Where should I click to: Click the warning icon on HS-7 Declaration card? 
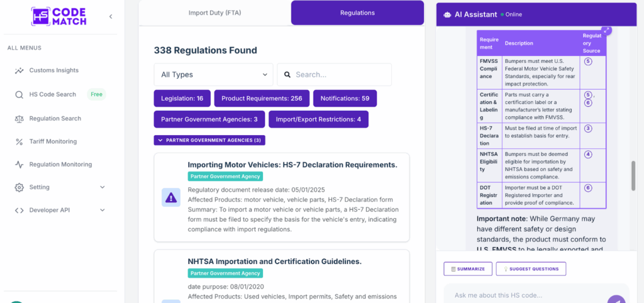[x=171, y=197]
